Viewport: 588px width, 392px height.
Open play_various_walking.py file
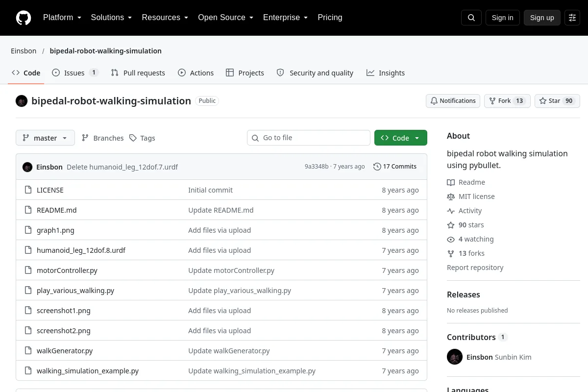(x=75, y=291)
